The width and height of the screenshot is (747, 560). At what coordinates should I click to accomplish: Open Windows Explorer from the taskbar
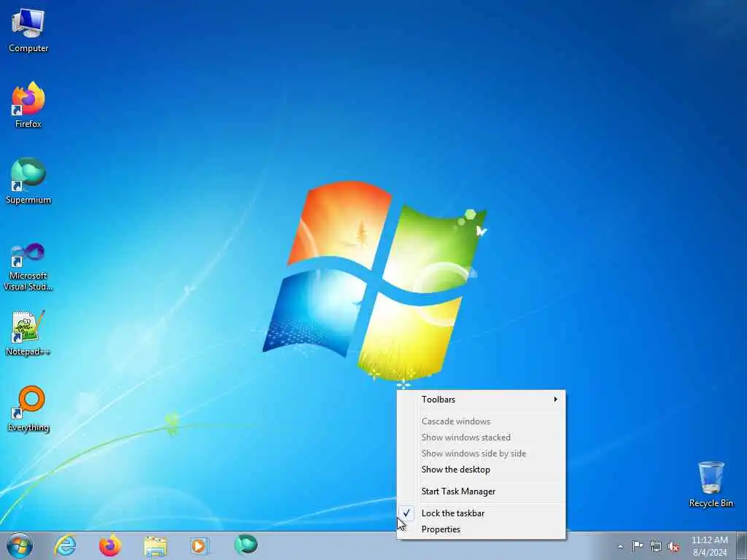pos(155,545)
